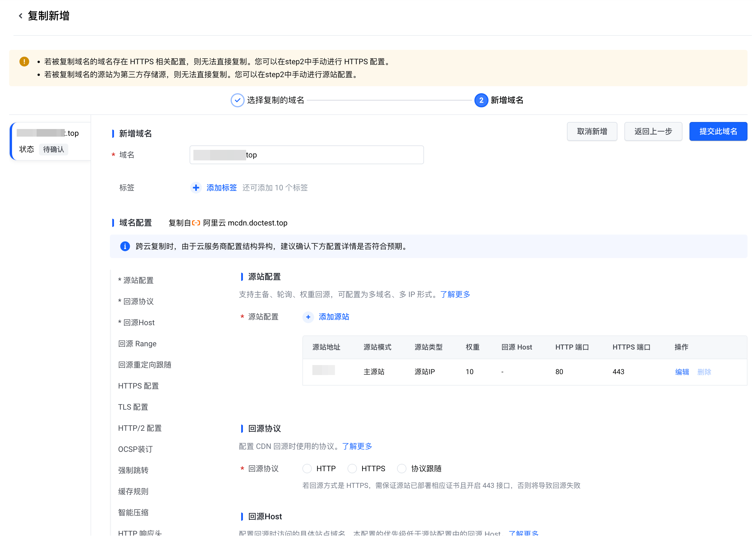This screenshot has width=756, height=536.
Task: Select the HTTP radio for 回源协议
Action: click(307, 469)
